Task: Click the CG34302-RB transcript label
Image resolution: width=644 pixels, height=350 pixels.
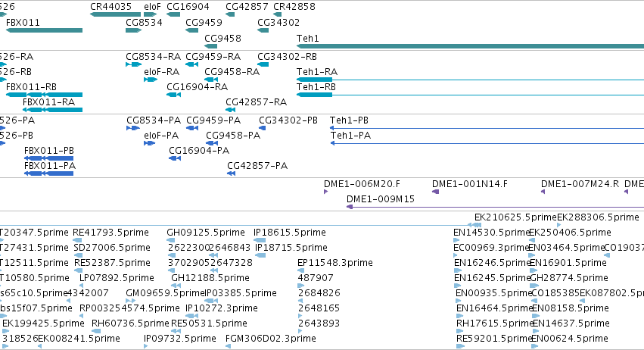Action: pyautogui.click(x=287, y=56)
